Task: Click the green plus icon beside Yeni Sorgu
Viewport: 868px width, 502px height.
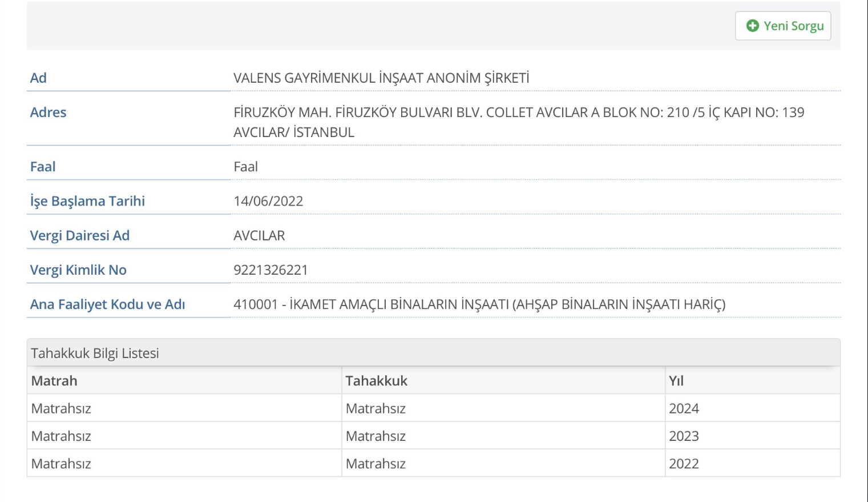Action: (x=752, y=26)
